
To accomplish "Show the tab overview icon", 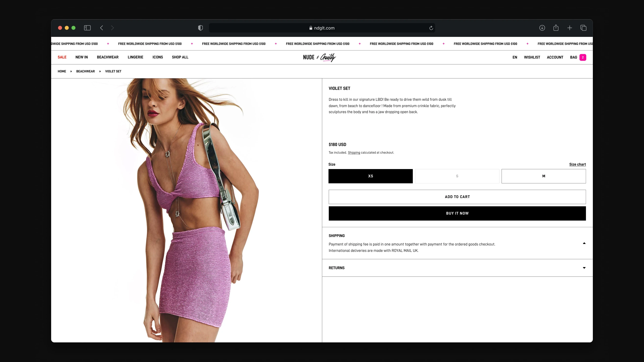I will click(583, 28).
